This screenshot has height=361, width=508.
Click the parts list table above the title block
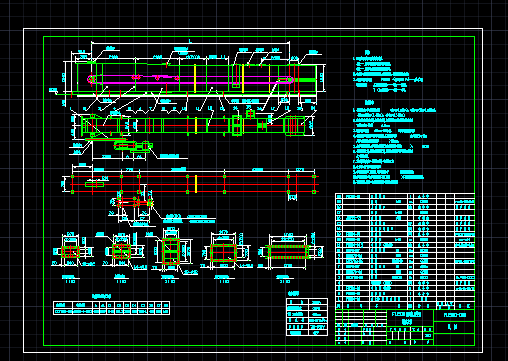[405, 251]
